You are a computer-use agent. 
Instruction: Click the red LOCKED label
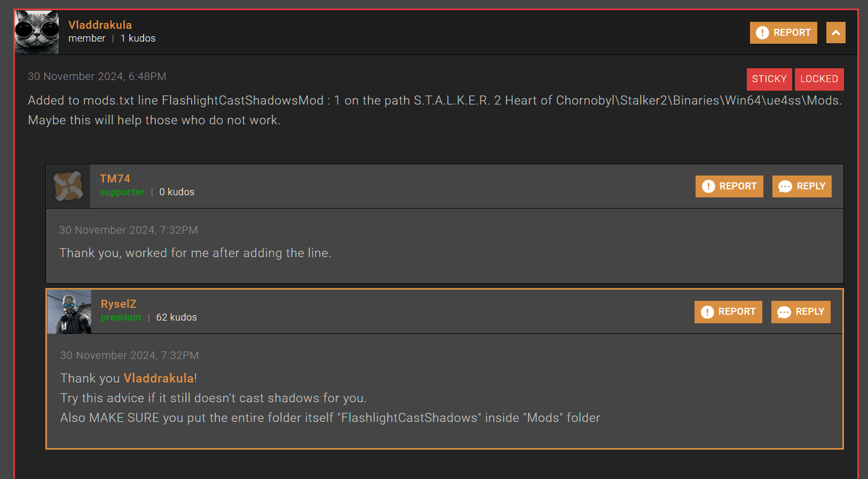pyautogui.click(x=819, y=79)
